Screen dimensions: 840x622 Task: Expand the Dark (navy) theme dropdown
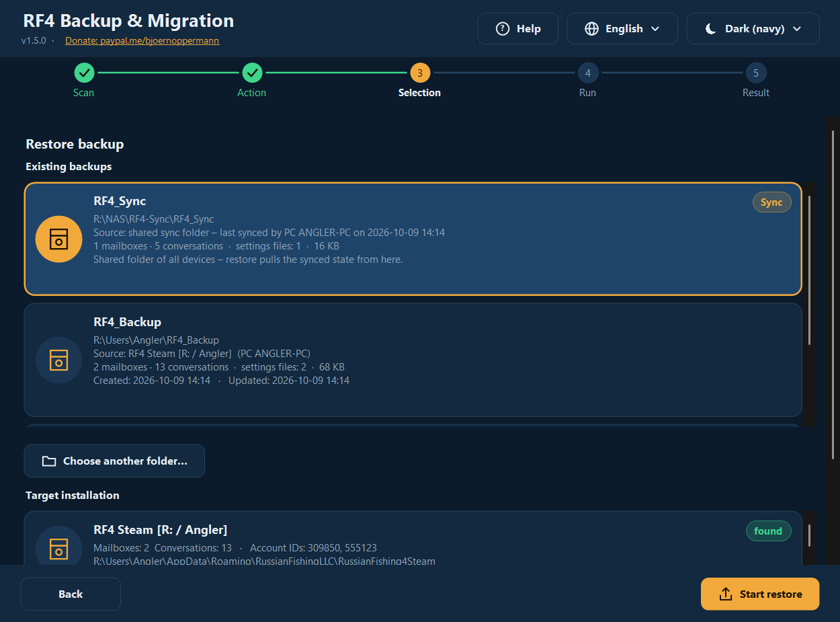(x=753, y=29)
